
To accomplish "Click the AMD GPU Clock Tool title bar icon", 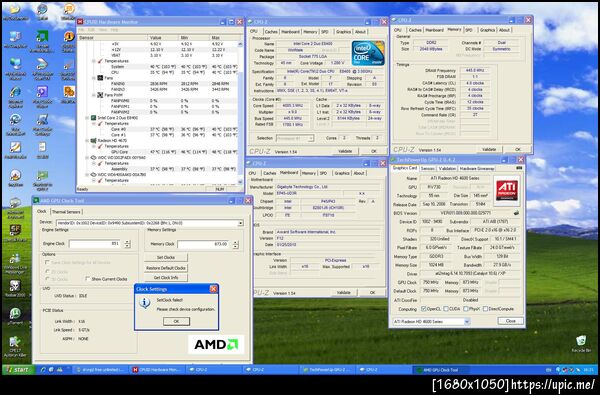I will pyautogui.click(x=36, y=200).
